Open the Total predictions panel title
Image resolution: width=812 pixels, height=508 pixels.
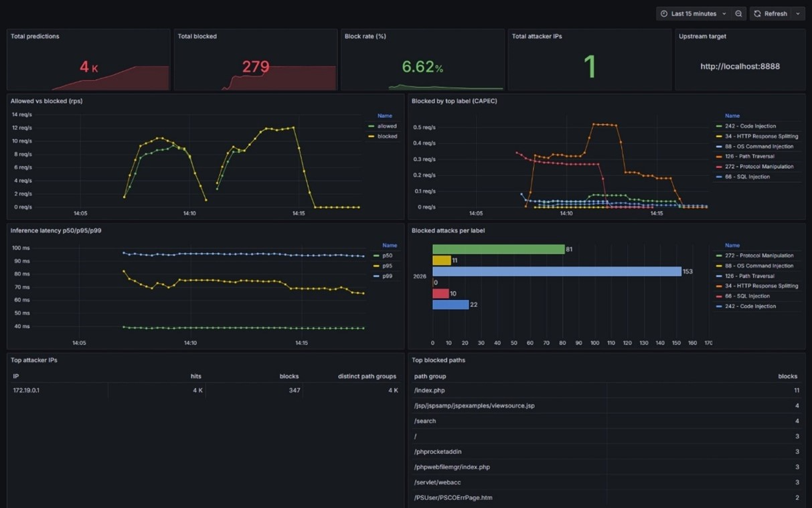click(x=35, y=36)
